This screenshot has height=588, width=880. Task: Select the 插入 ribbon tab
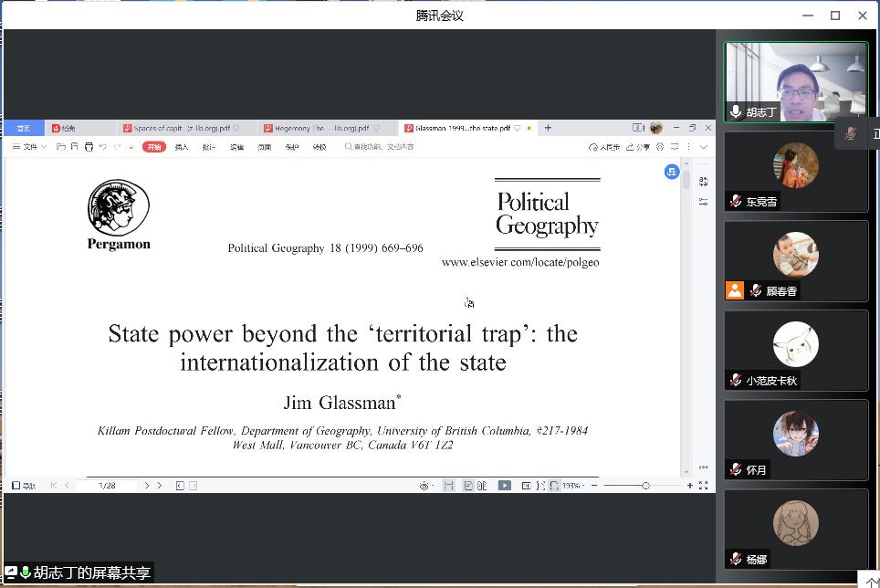point(182,147)
